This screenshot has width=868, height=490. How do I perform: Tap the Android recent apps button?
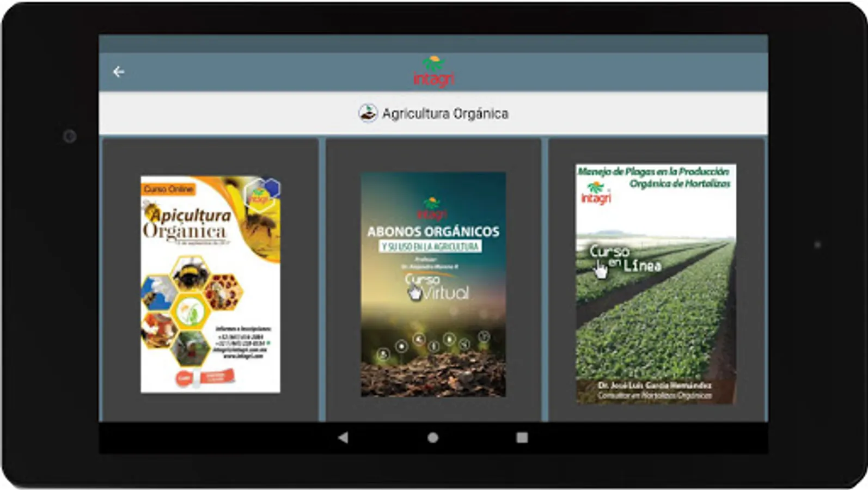[522, 438]
